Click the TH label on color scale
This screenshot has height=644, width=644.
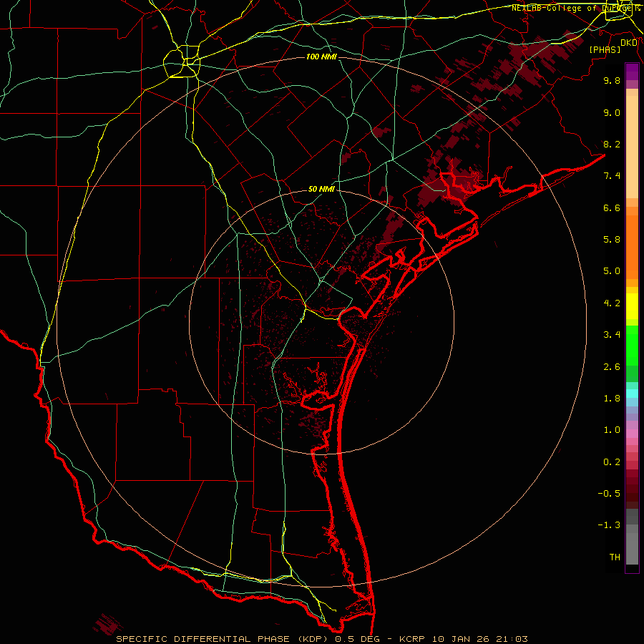tap(615, 557)
